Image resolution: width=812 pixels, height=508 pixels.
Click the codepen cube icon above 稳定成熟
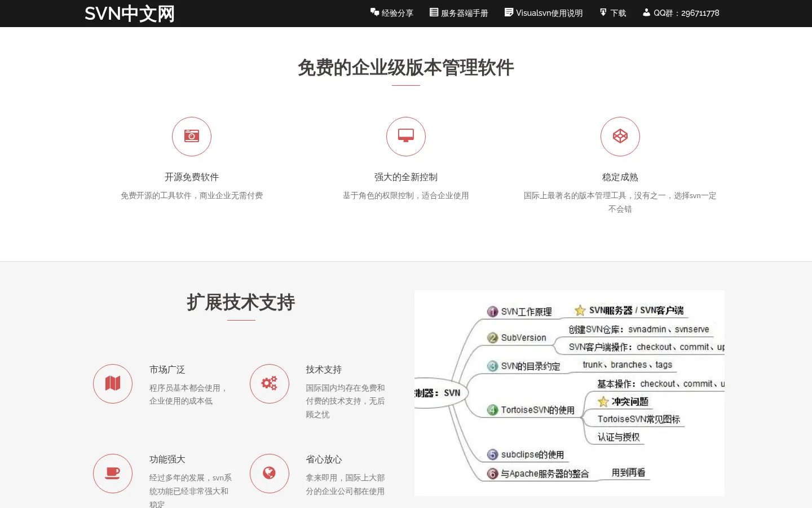point(620,137)
